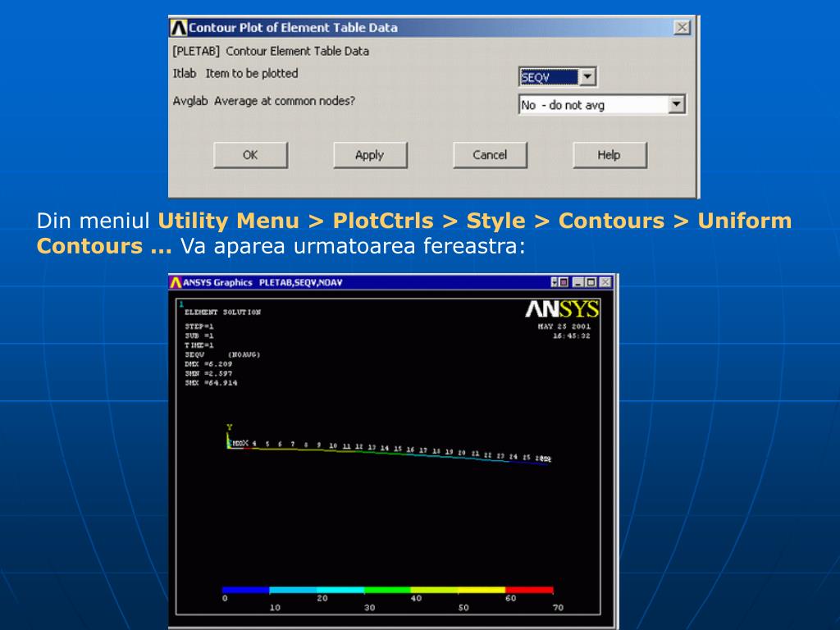The height and width of the screenshot is (630, 840).
Task: Click the Y axis triad marker on the beam
Action: (230, 427)
